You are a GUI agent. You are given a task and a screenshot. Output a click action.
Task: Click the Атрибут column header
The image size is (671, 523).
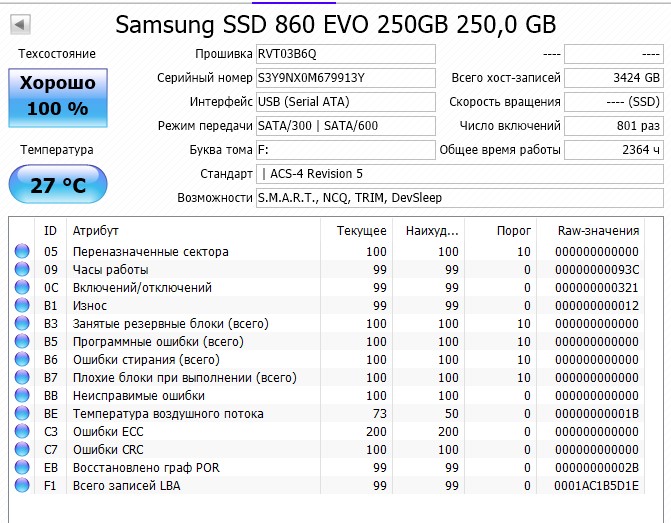point(193,231)
